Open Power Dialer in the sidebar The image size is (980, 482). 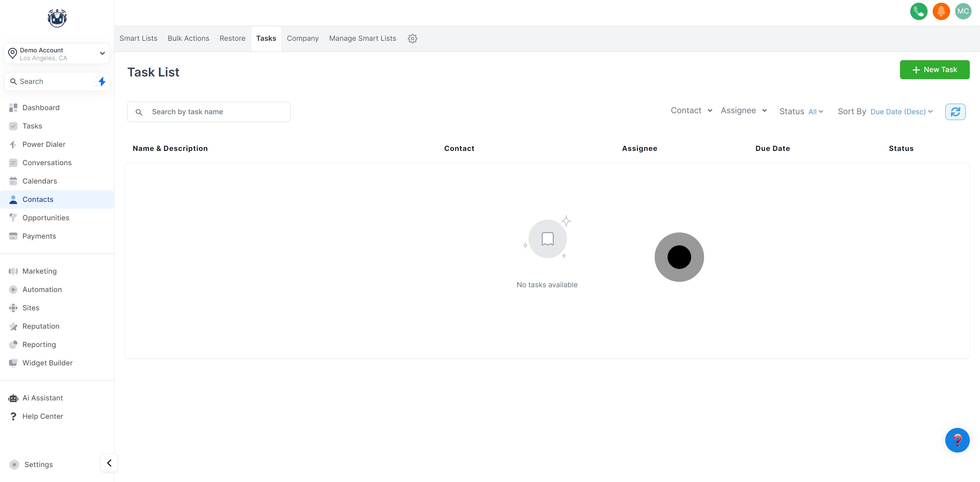pos(43,144)
